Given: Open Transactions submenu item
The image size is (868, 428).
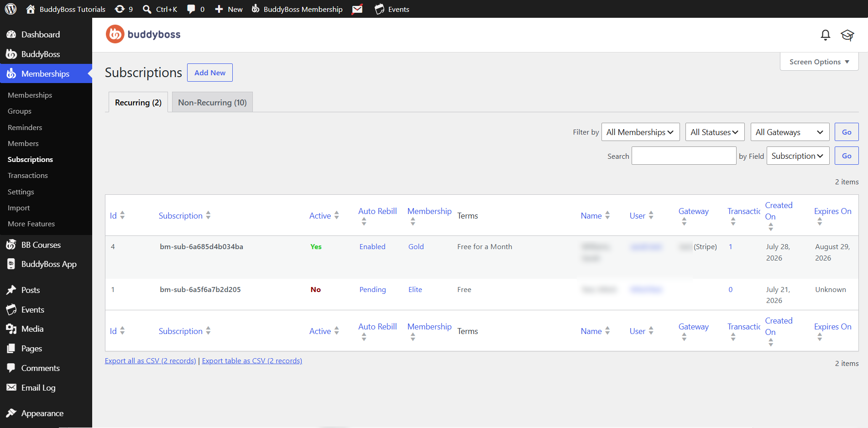Looking at the screenshot, I should (x=28, y=176).
